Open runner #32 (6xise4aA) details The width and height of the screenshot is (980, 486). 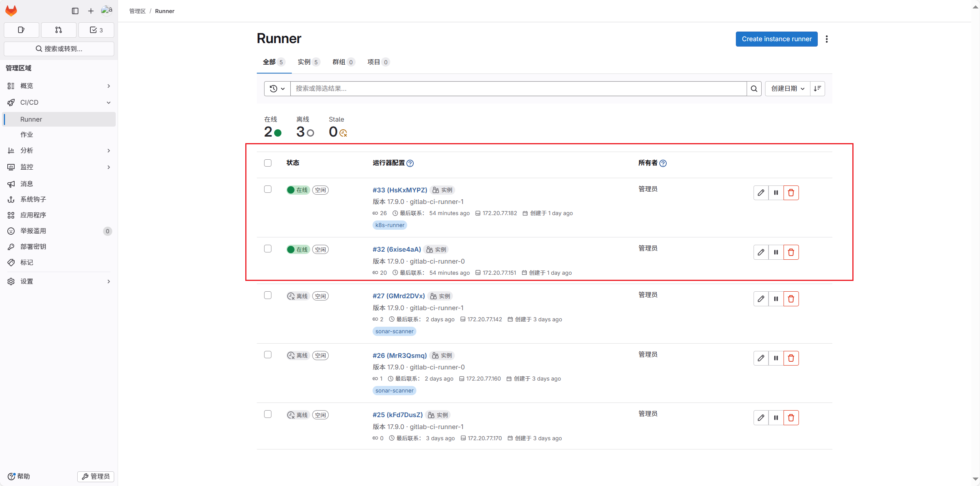click(396, 249)
